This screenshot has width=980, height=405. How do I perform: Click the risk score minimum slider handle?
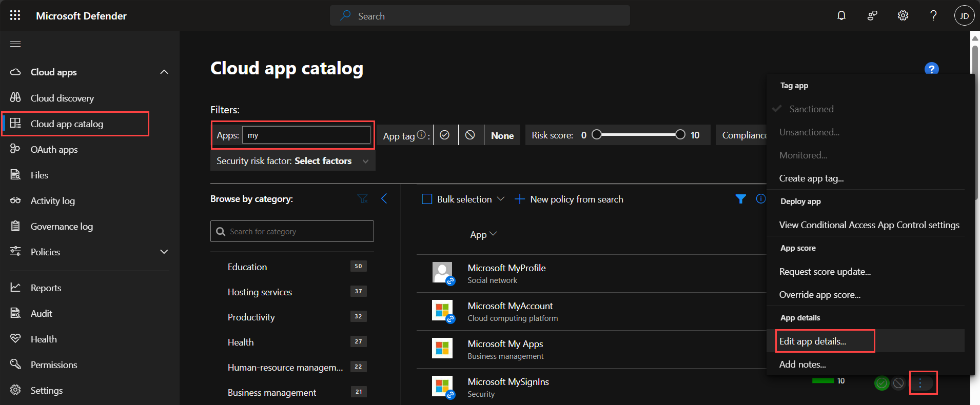pyautogui.click(x=596, y=134)
